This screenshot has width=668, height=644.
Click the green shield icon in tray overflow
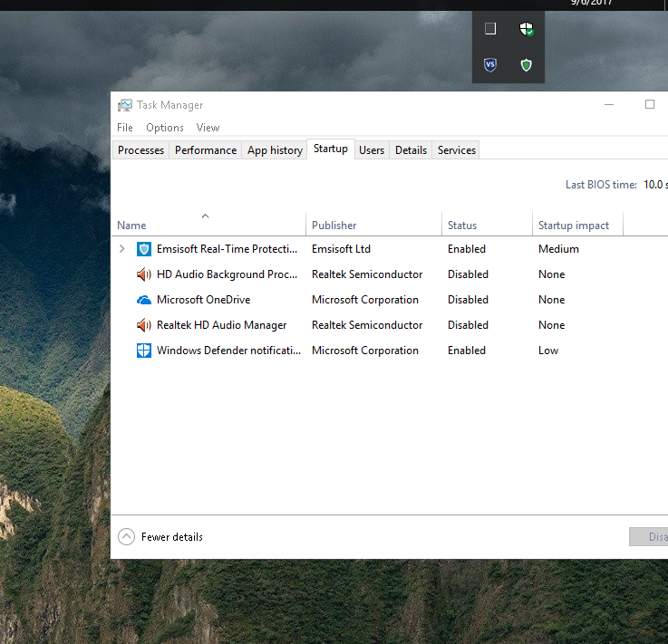coord(527,64)
